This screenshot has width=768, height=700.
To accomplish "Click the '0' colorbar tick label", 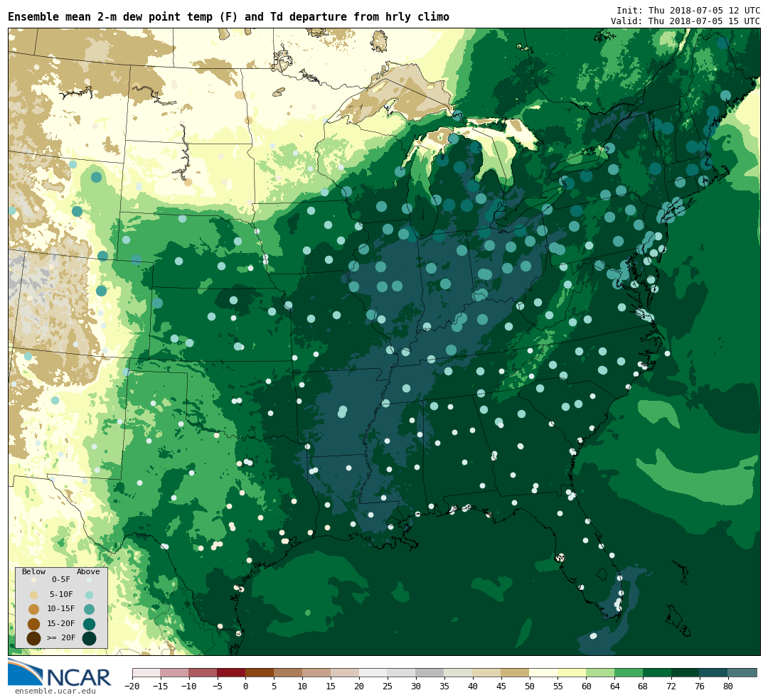I will (246, 686).
